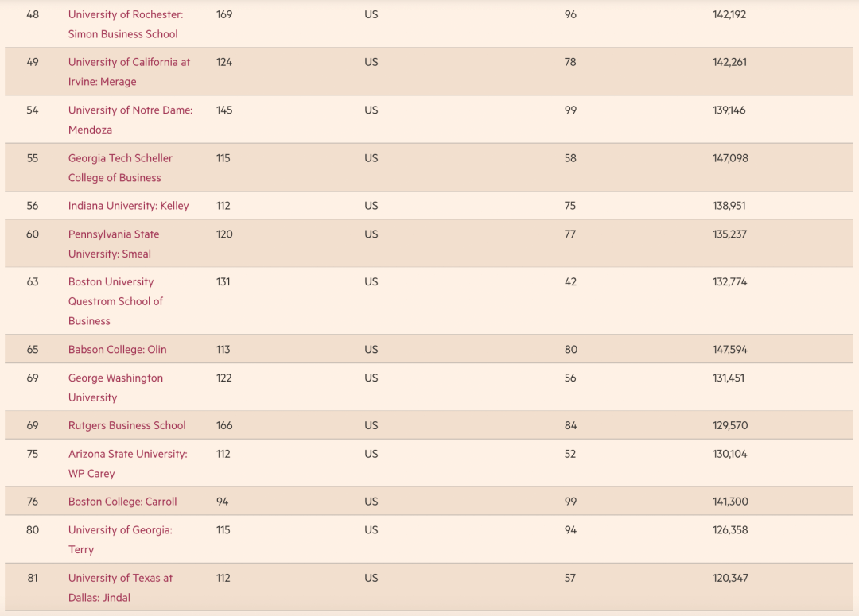Click Rutgers Business School link

tap(126, 425)
